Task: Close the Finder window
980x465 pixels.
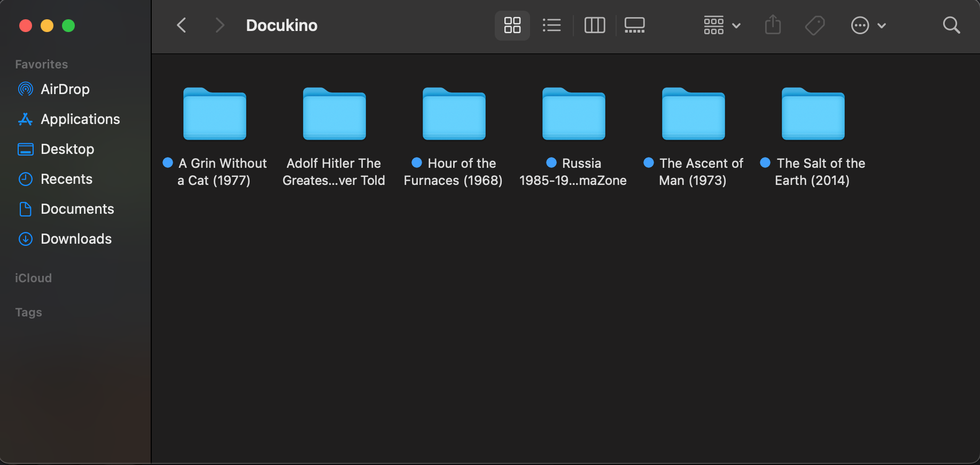Action: [x=26, y=25]
